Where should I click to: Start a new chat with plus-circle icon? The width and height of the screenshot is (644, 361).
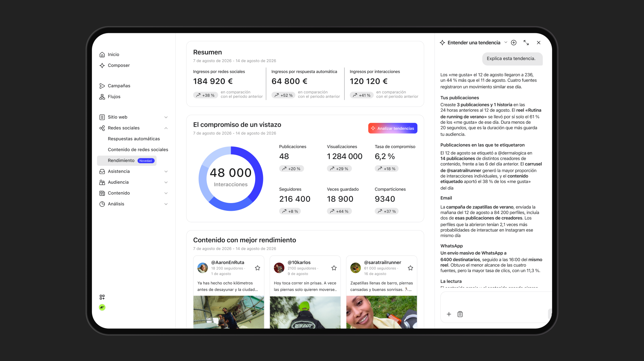pyautogui.click(x=514, y=43)
